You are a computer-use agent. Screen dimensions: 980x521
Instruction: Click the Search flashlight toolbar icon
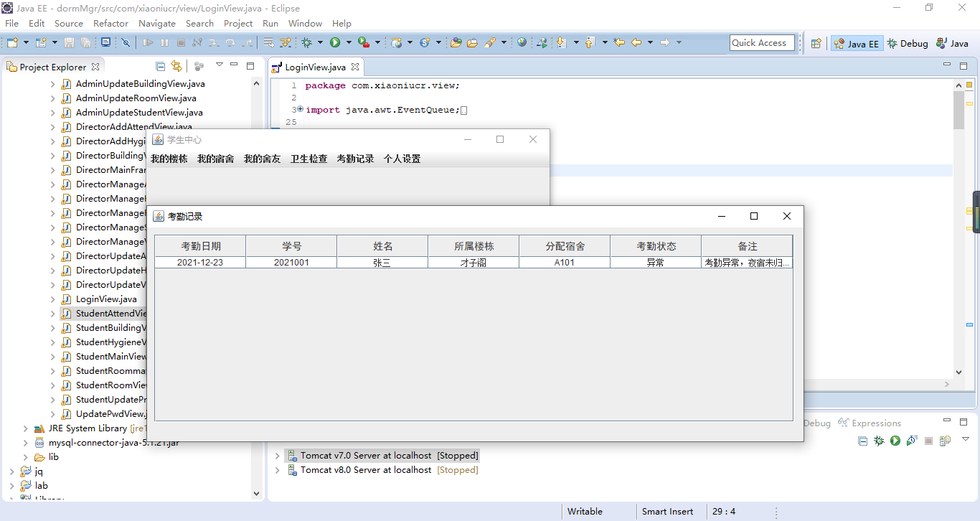click(x=490, y=43)
